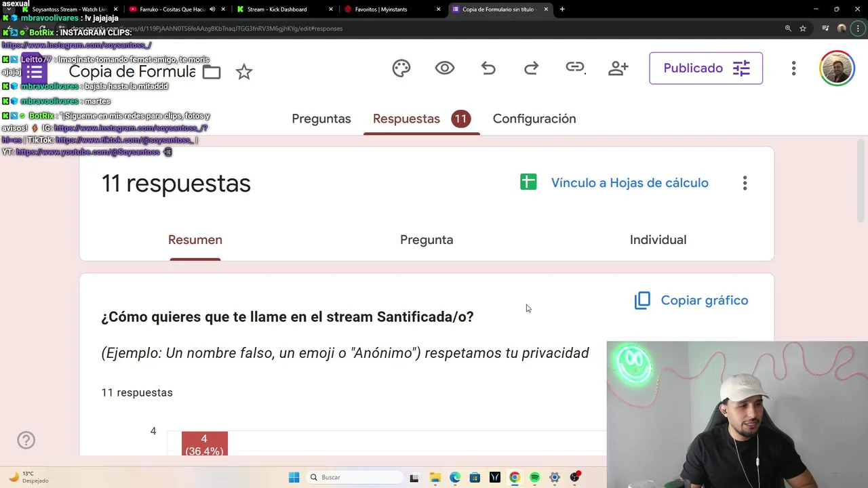
Task: Open Windows Start menu
Action: coord(294,477)
